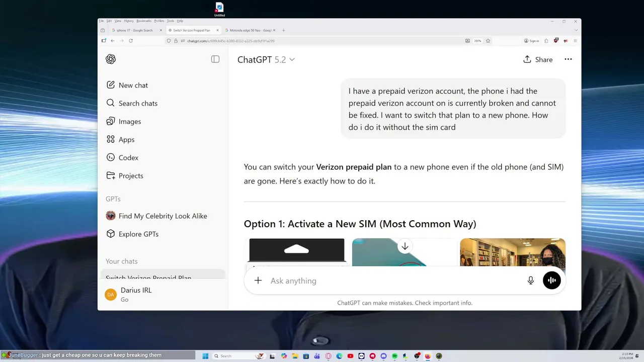
Task: Open the ChatGPT 5.2 model dropdown
Action: [266, 59]
